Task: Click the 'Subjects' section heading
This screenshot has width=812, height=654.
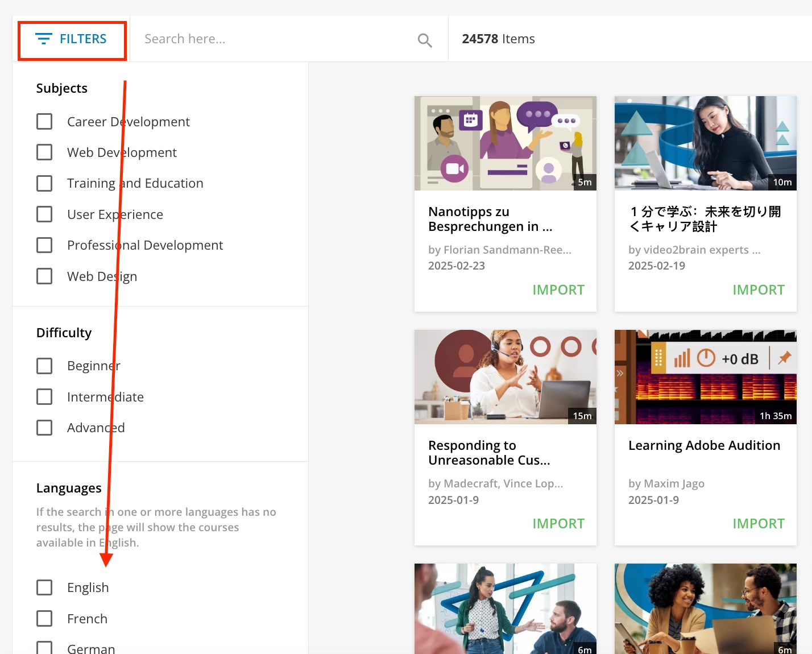Action: pos(62,89)
